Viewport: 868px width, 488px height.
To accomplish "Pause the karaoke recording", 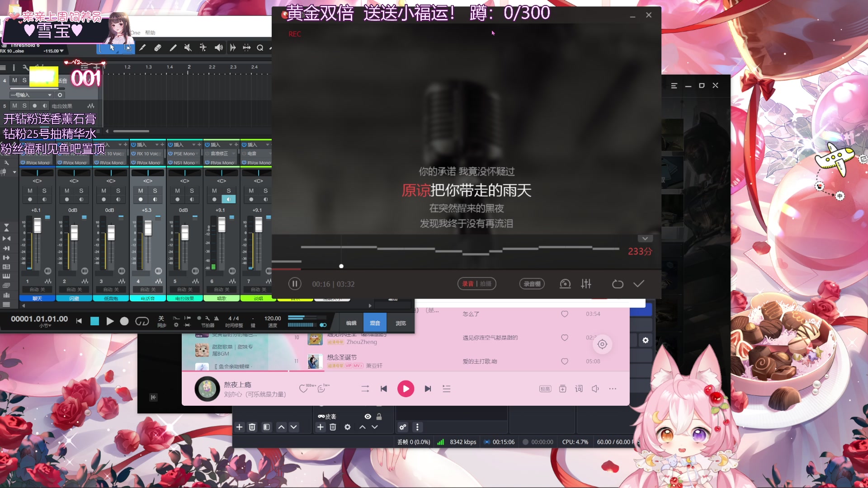I will pyautogui.click(x=295, y=284).
